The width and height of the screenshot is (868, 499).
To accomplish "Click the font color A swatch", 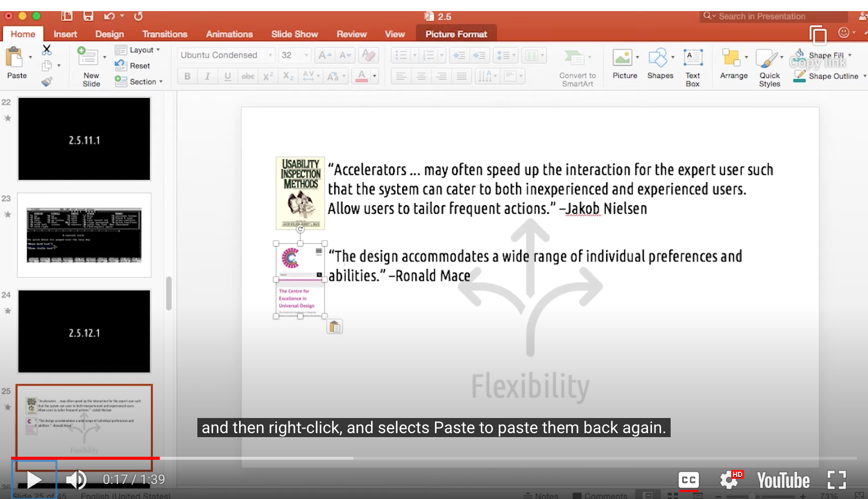I will [x=362, y=76].
